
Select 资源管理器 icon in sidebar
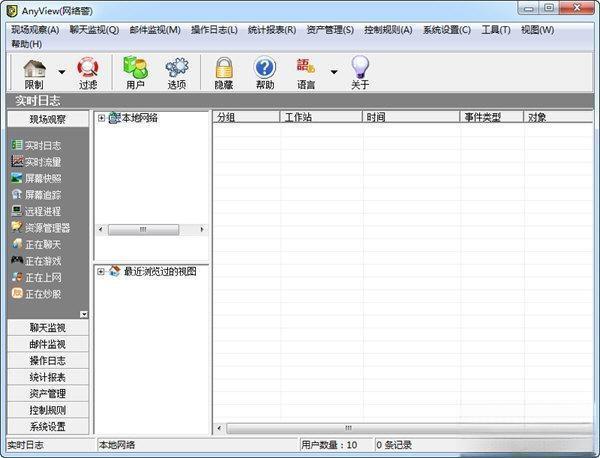click(17, 227)
